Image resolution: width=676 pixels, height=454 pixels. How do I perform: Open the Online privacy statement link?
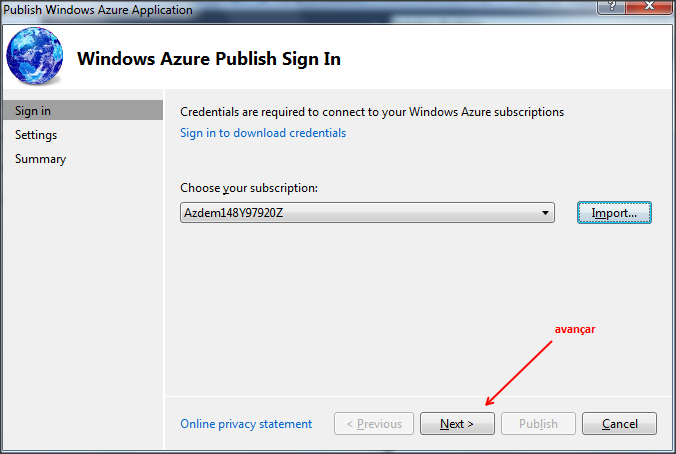[x=246, y=424]
